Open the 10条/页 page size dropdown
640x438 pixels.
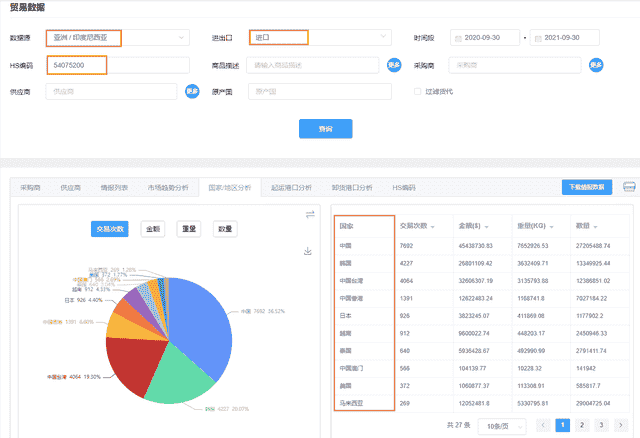coord(502,426)
